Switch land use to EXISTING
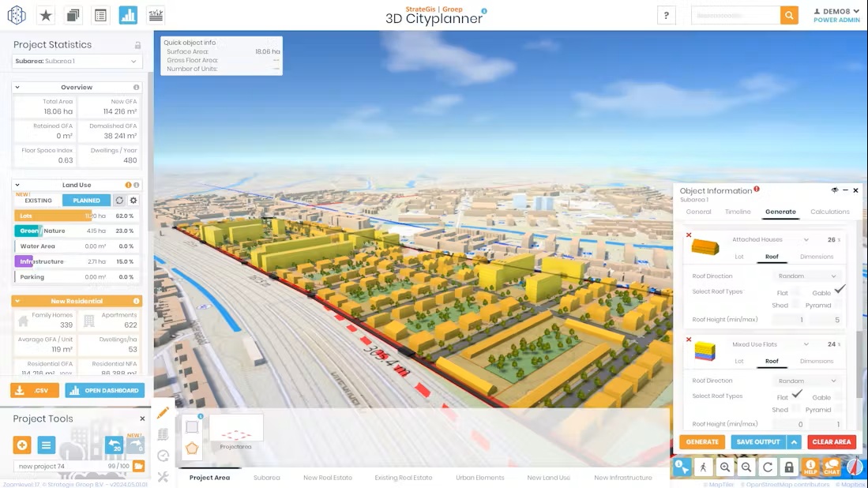This screenshot has height=488, width=868. [x=38, y=201]
